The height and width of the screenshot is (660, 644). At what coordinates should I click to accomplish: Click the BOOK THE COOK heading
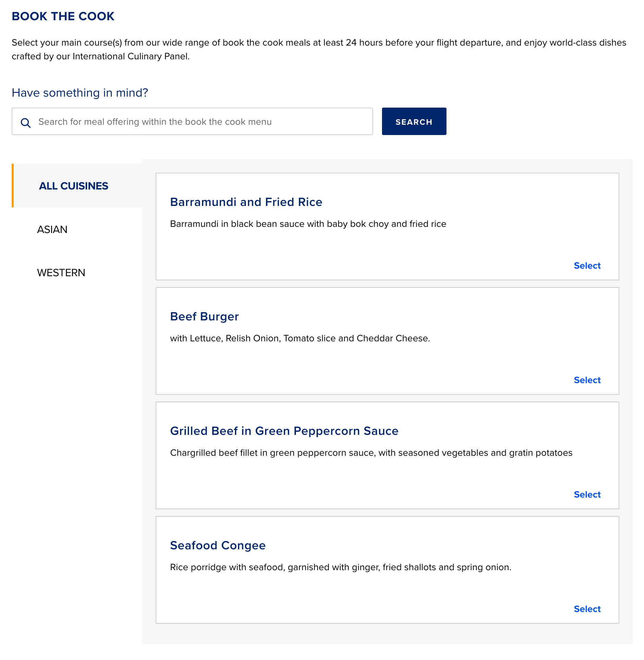coord(63,16)
